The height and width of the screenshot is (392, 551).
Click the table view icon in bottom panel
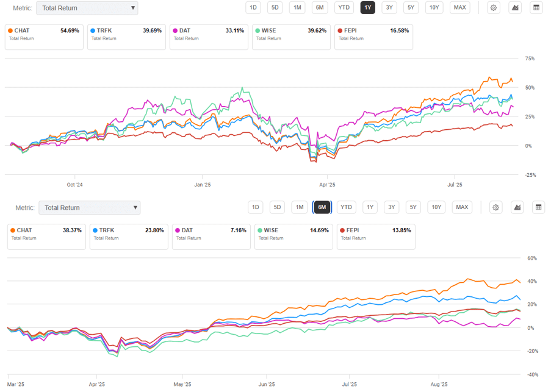pyautogui.click(x=539, y=207)
